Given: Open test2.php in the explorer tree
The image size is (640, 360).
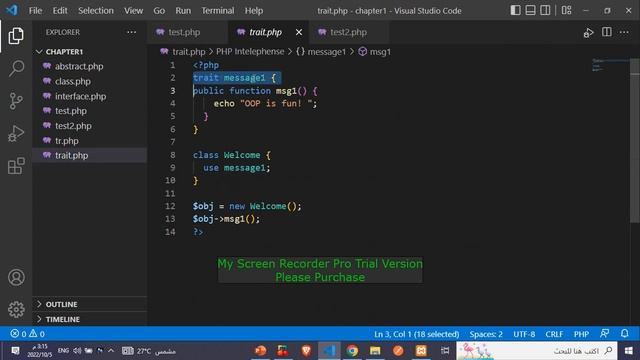Looking at the screenshot, I should pyautogui.click(x=89, y=126).
